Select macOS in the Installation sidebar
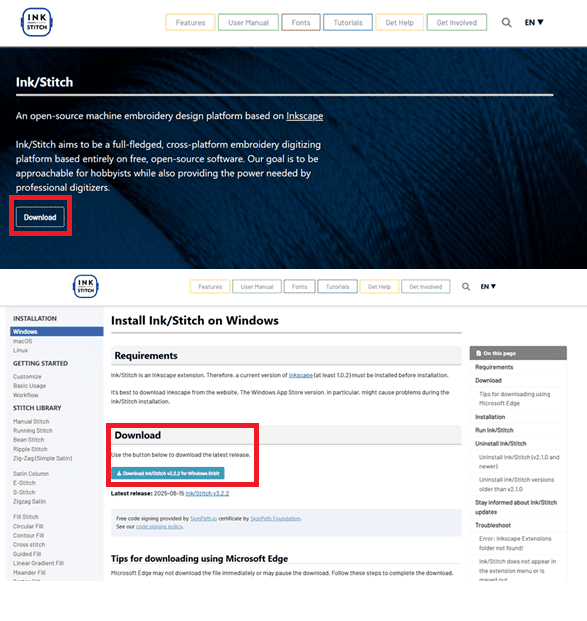The width and height of the screenshot is (587, 621). coord(23,341)
